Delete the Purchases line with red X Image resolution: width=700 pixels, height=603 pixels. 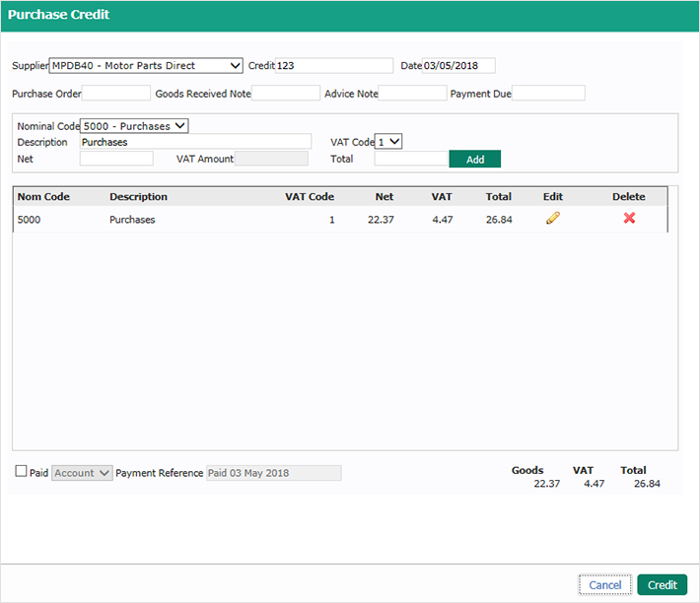[629, 219]
